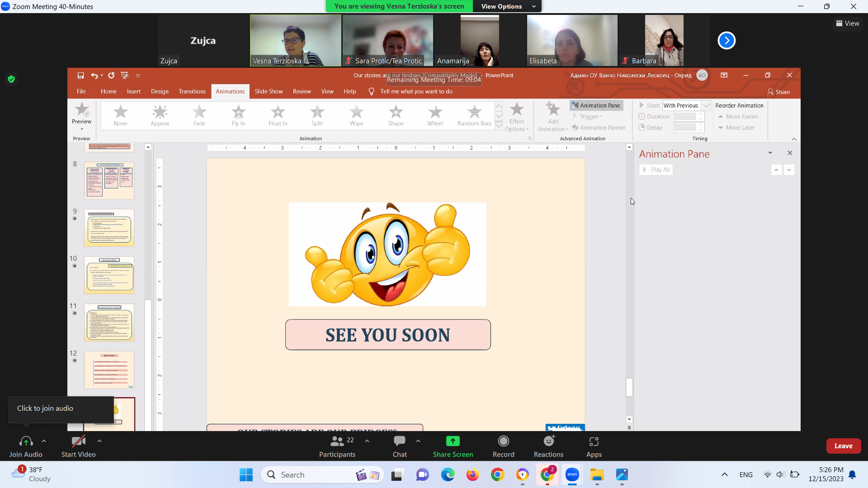Click the red Leave meeting button
The height and width of the screenshot is (488, 868).
pyautogui.click(x=843, y=446)
